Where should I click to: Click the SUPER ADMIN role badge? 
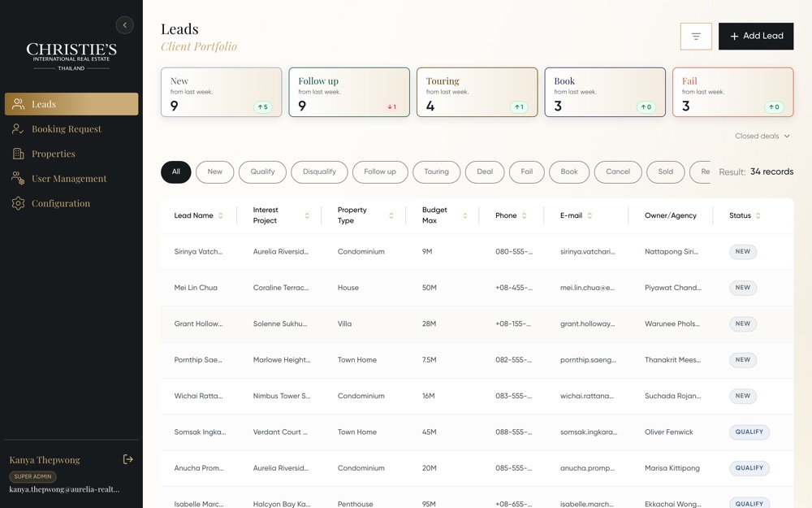coord(32,477)
